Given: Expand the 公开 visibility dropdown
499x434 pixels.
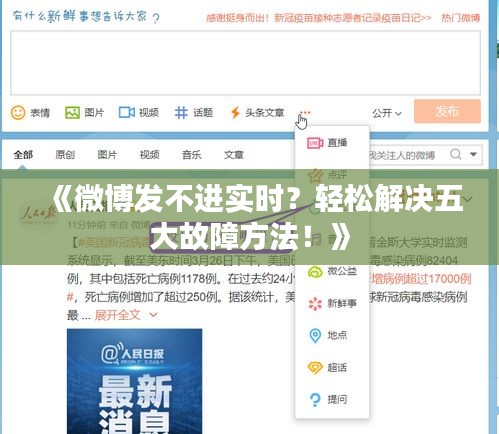Looking at the screenshot, I should (387, 113).
